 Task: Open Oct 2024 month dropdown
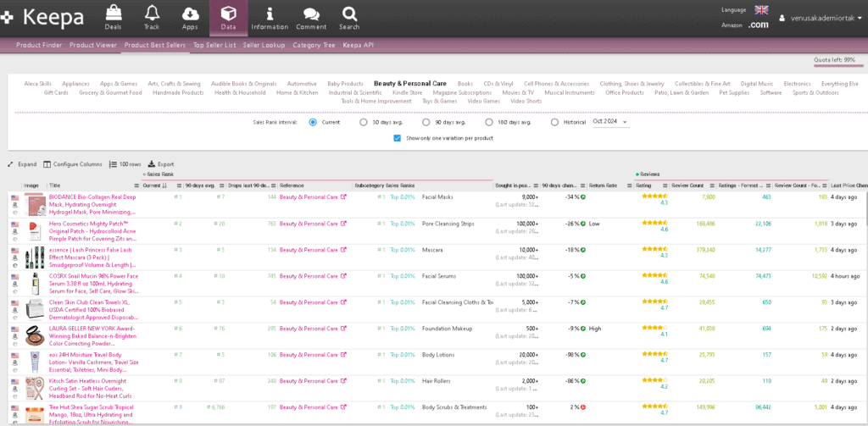point(610,122)
